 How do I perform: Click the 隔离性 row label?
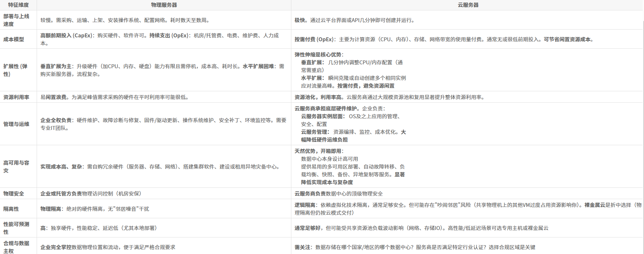pyautogui.click(x=11, y=209)
